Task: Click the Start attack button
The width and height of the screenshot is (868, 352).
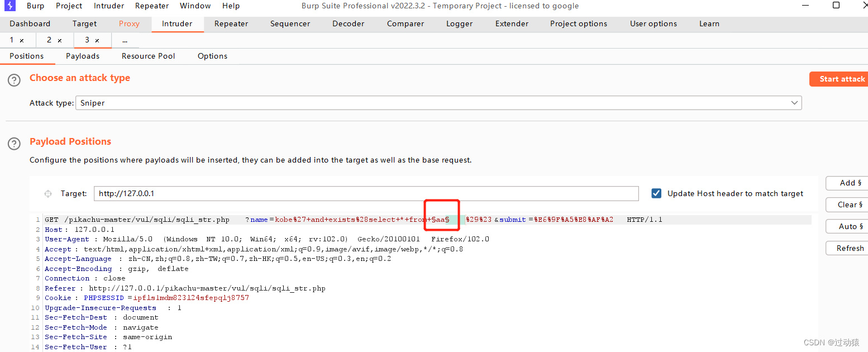Action: (838, 79)
